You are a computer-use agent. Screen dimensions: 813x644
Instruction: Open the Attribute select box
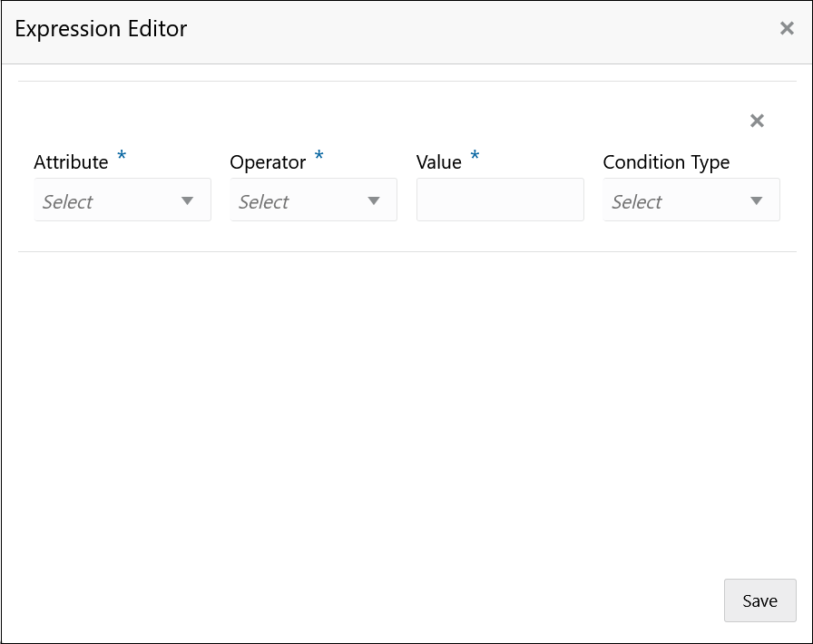[x=122, y=200]
